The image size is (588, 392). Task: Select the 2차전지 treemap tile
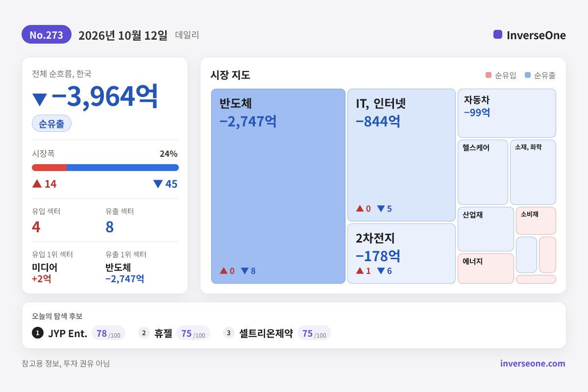click(401, 253)
